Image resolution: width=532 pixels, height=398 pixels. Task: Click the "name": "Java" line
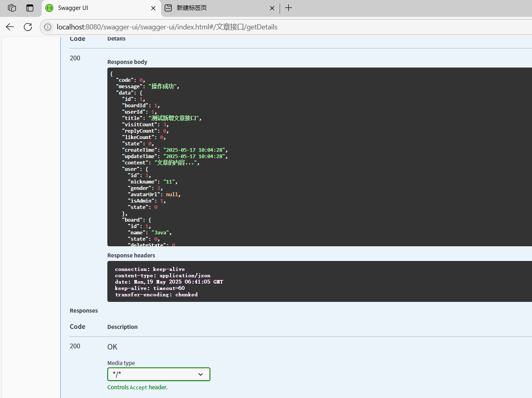tap(150, 233)
